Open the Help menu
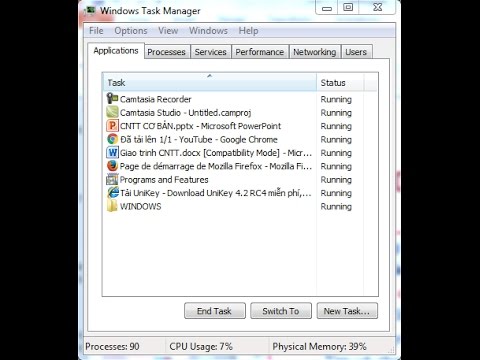The height and width of the screenshot is (360, 480). [x=248, y=31]
